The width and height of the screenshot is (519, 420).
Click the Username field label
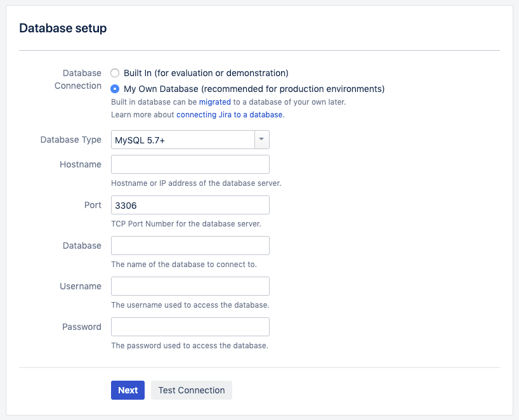[x=81, y=286]
